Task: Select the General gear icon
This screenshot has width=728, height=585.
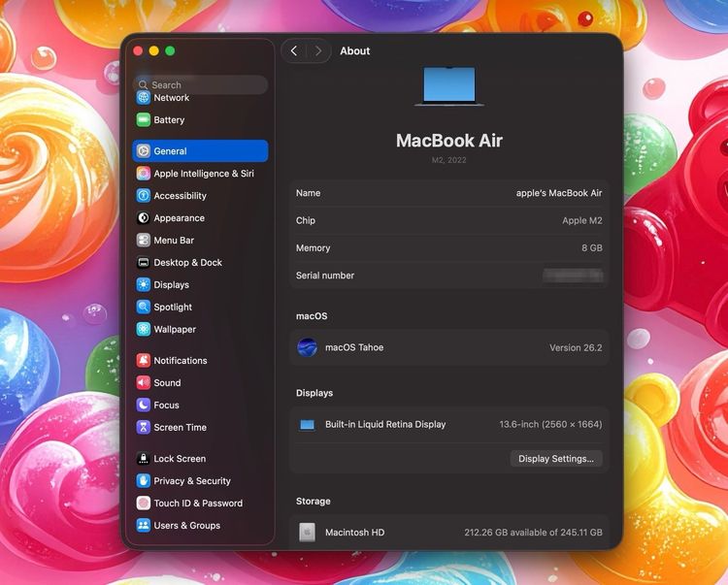Action: (144, 150)
